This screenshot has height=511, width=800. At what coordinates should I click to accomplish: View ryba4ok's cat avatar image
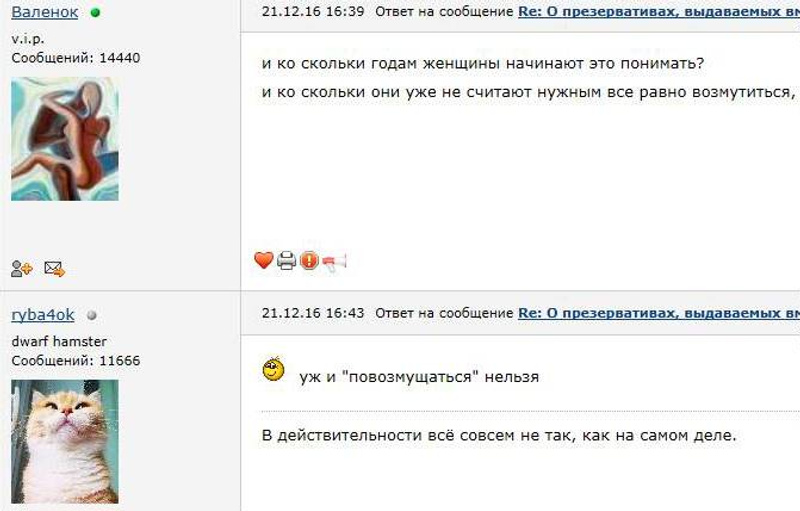pos(65,442)
